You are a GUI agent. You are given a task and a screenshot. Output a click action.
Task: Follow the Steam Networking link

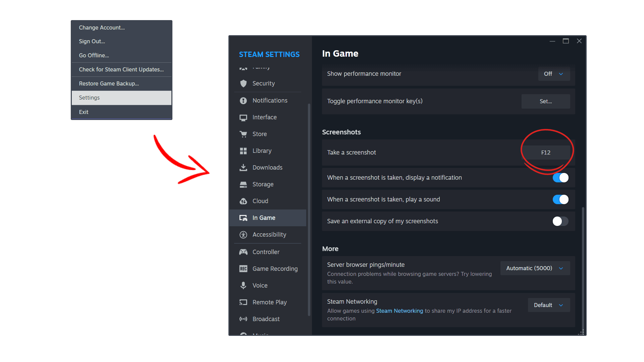[x=399, y=311]
